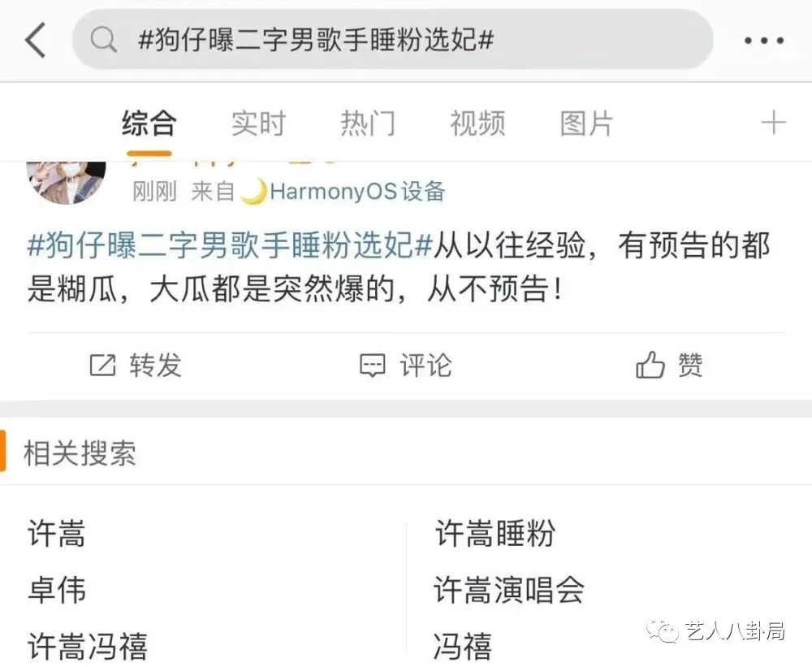Tap the back arrow icon
The height and width of the screenshot is (667, 812).
coord(35,39)
